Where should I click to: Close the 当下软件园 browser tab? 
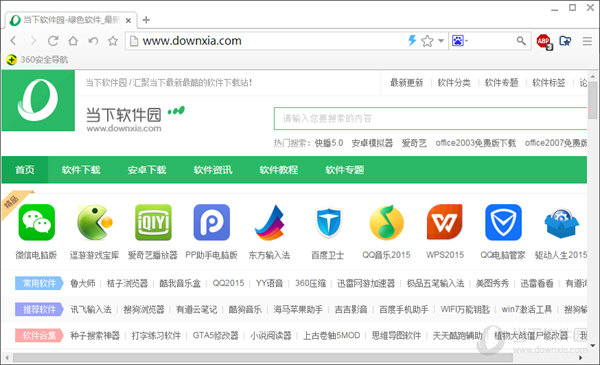[129, 21]
